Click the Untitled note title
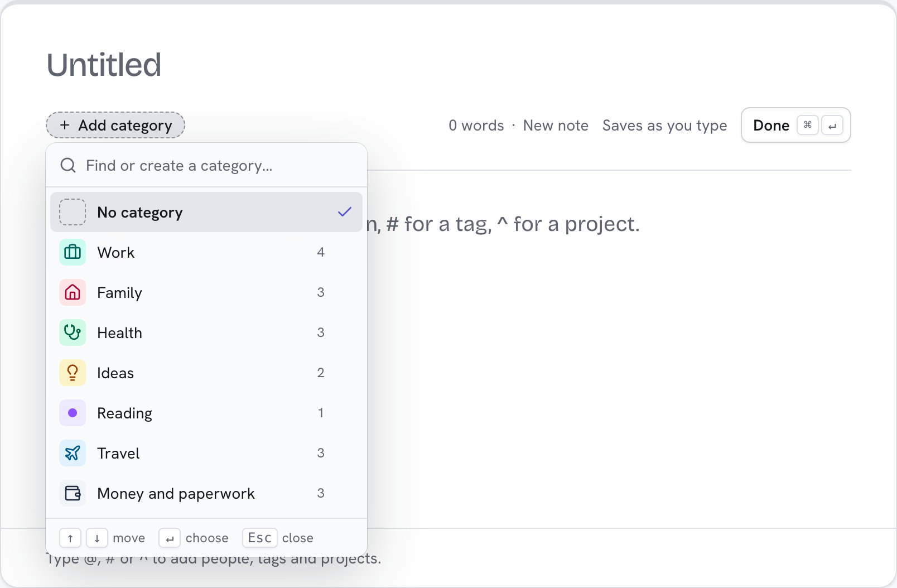 (x=104, y=65)
